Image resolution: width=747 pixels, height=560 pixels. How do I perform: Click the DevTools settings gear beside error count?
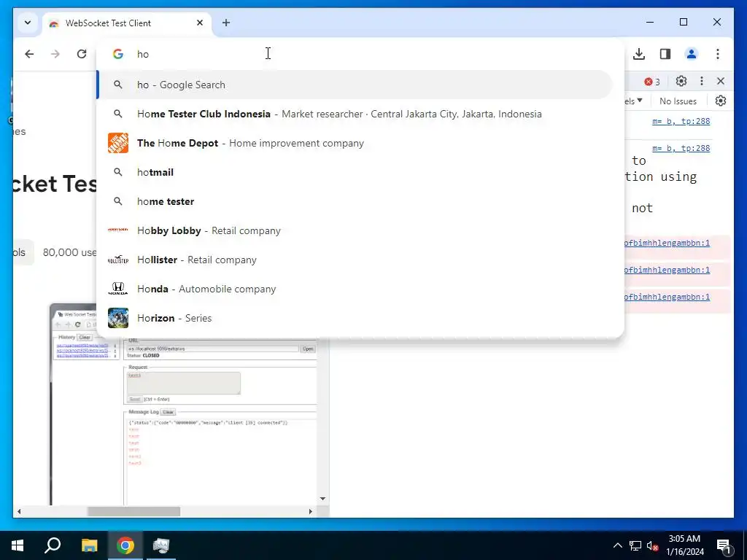[681, 81]
